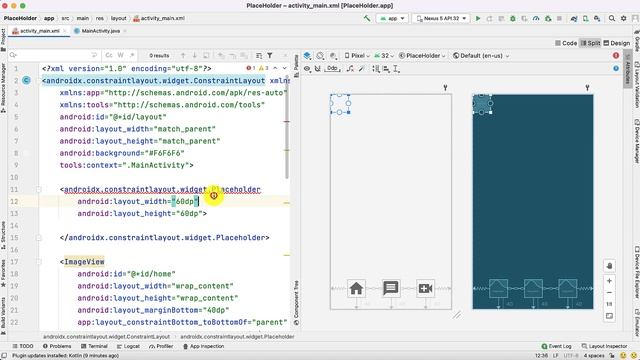Click the filter search results funnel icon
Viewport: 640px width, 360px height.
270,55
